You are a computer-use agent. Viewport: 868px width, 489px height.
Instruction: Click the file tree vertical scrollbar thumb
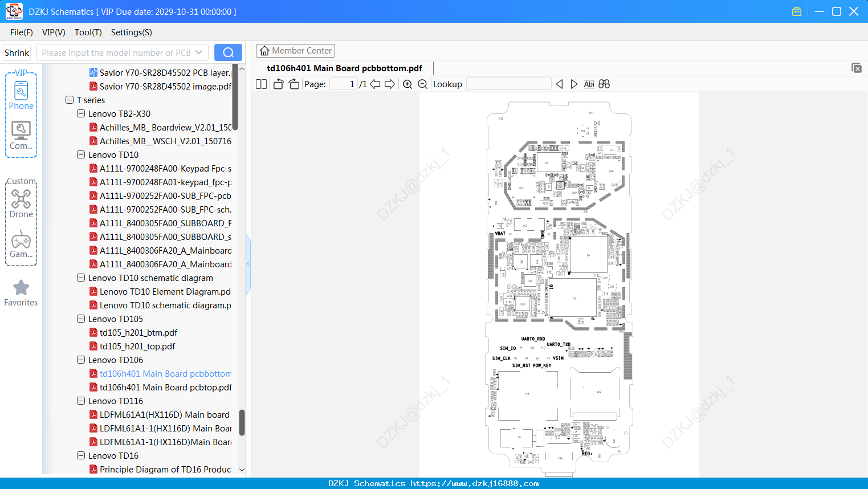click(242, 422)
